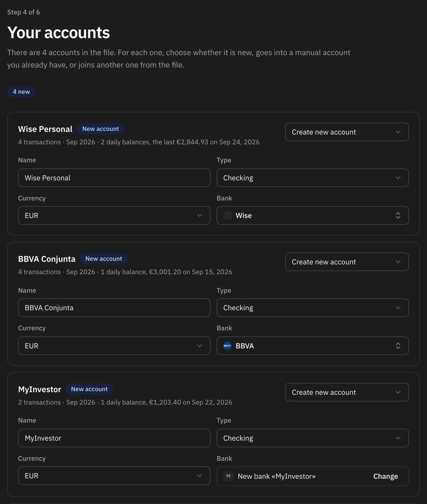The height and width of the screenshot is (504, 427).
Task: Click the chevron on MyInvestor Type field
Action: (x=398, y=438)
